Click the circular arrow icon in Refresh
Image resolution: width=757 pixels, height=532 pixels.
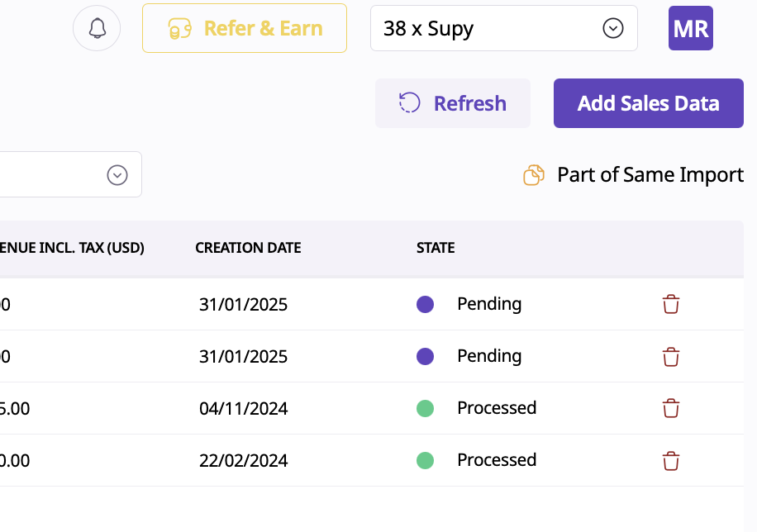point(410,103)
